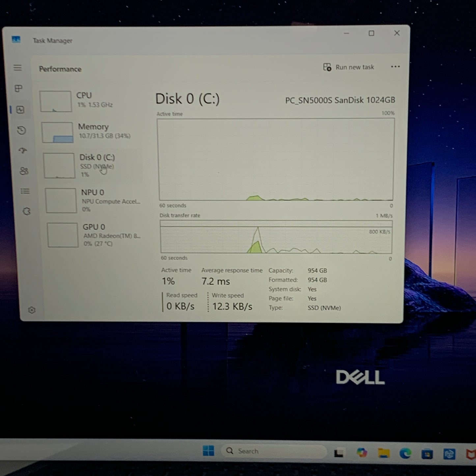The height and width of the screenshot is (476, 476).
Task: Open the App history view
Action: point(21,130)
